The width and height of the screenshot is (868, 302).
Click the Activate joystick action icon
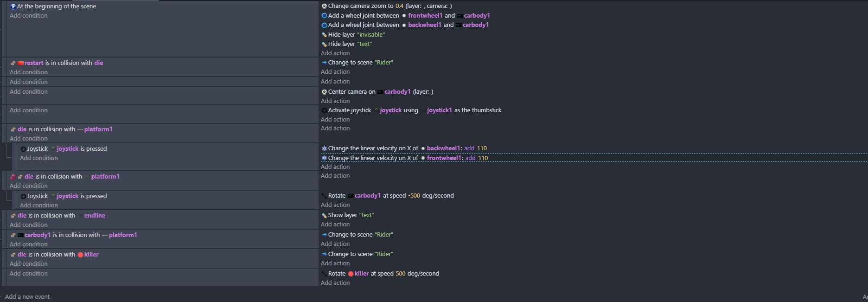(x=324, y=110)
